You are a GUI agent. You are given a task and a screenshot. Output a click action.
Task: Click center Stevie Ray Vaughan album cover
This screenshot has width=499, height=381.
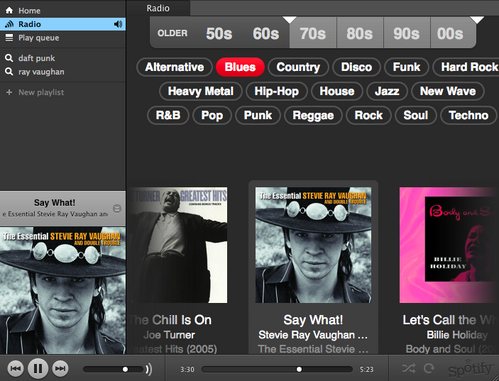[313, 245]
